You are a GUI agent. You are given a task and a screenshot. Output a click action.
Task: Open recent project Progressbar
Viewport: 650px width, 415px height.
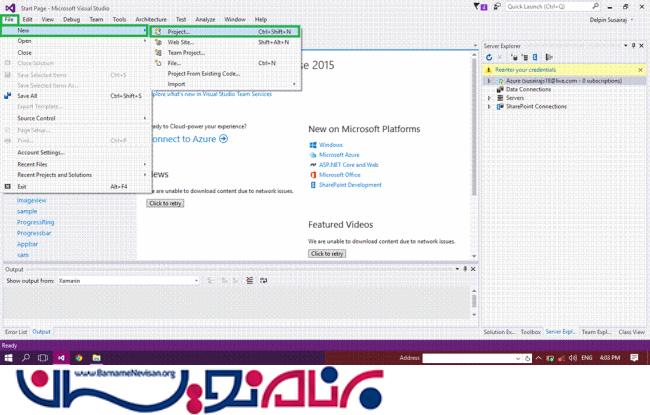tap(34, 233)
